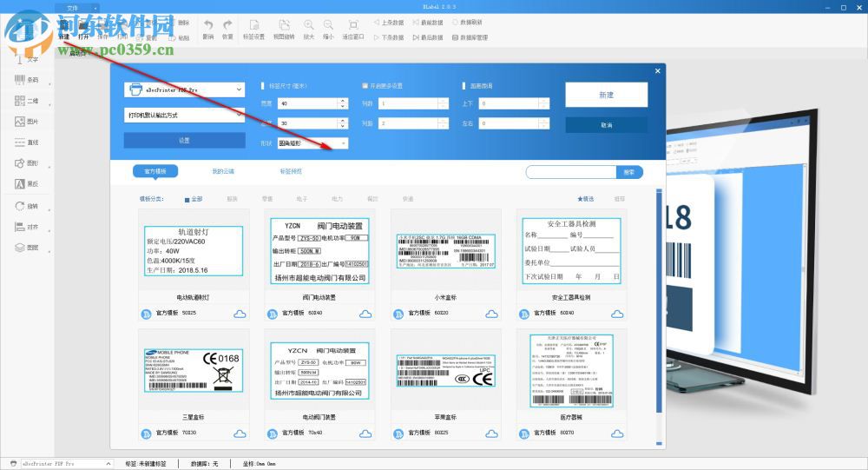Image resolution: width=868 pixels, height=470 pixels.
Task: Go to previous data record (上条数据)
Action: (x=389, y=23)
